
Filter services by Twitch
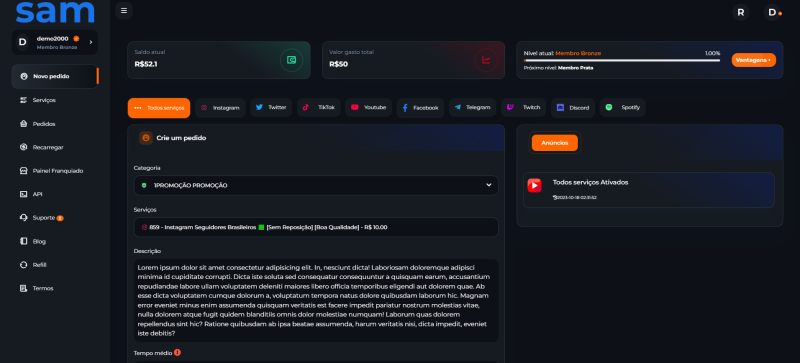(x=523, y=108)
